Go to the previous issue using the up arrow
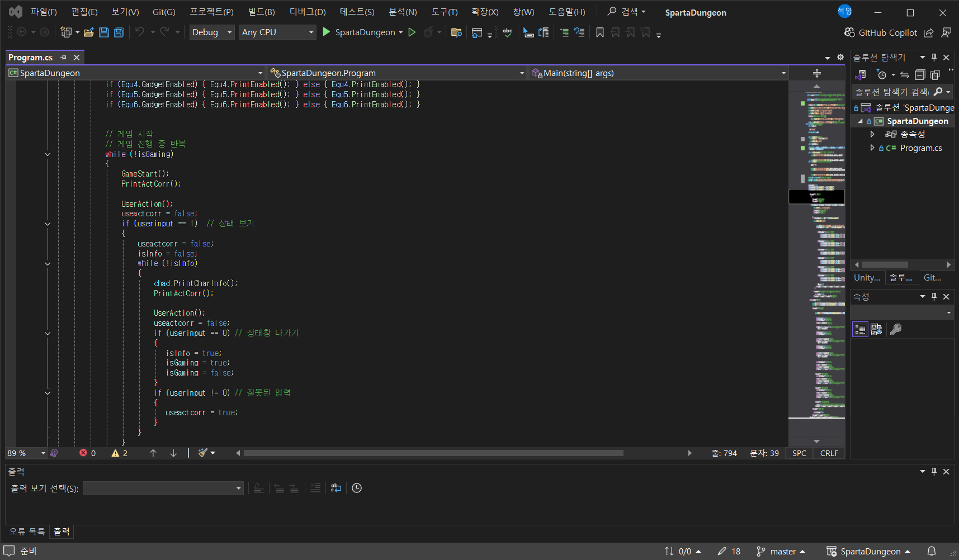Screen dimensions: 959x560 (153, 453)
